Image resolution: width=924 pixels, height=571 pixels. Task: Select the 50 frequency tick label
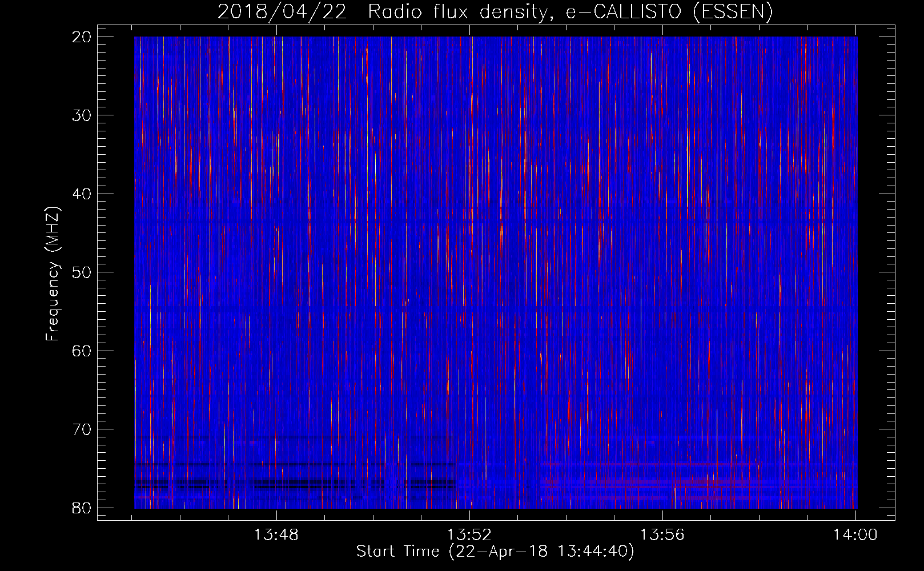click(x=82, y=272)
